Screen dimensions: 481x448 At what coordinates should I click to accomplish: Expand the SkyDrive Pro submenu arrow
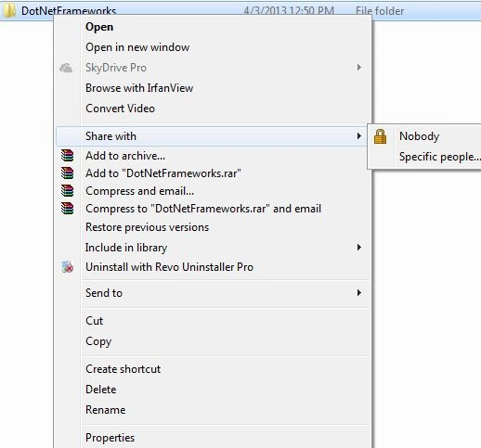click(x=359, y=68)
